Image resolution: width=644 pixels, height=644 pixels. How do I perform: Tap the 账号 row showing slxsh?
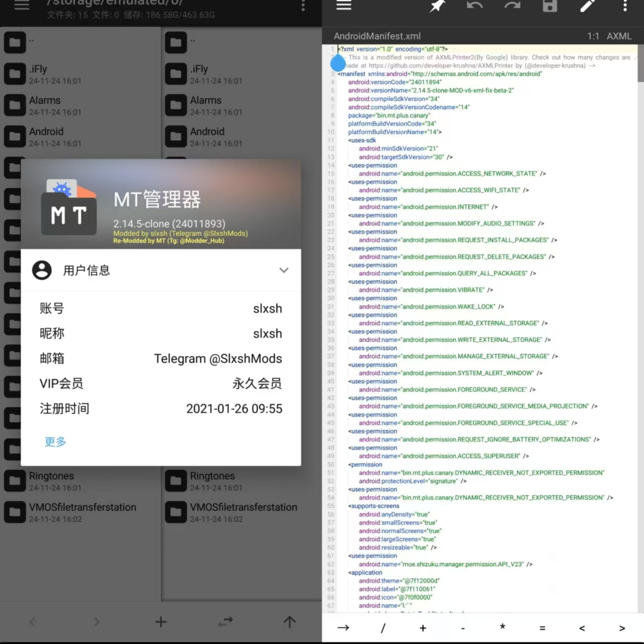tap(161, 308)
